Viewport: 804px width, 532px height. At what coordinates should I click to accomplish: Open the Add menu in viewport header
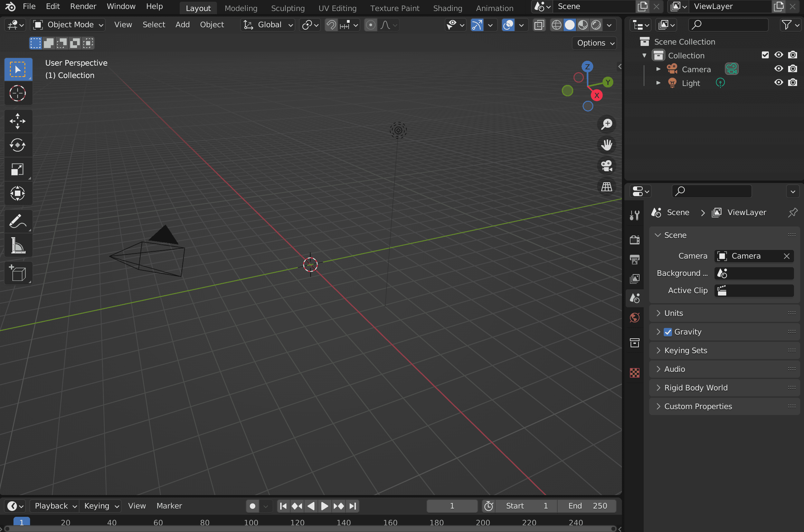182,25
